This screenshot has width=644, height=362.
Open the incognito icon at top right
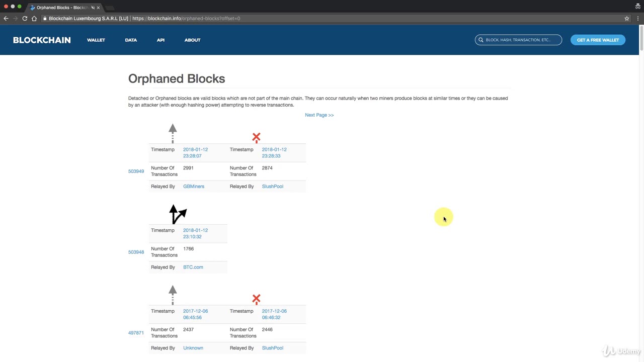click(x=637, y=7)
